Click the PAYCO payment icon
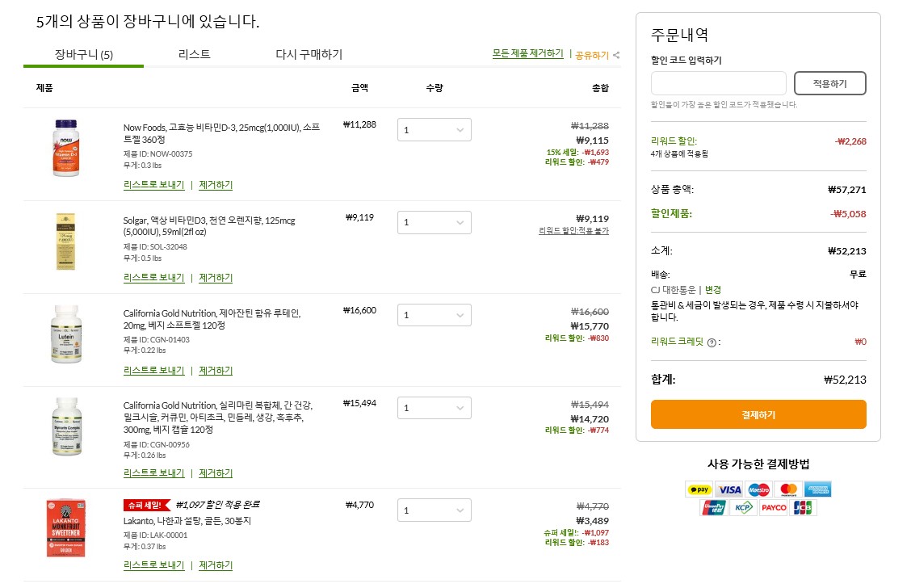Image resolution: width=911 pixels, height=588 pixels. (x=774, y=507)
